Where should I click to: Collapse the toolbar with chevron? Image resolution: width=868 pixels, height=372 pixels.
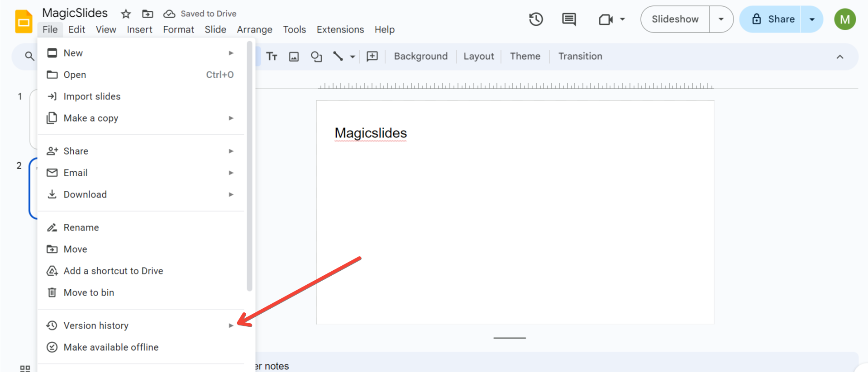coord(840,57)
